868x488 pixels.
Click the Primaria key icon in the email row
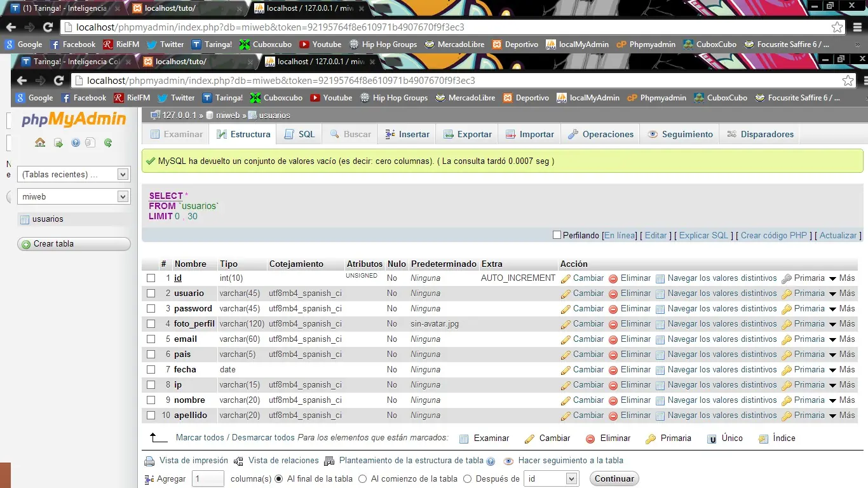pyautogui.click(x=787, y=339)
